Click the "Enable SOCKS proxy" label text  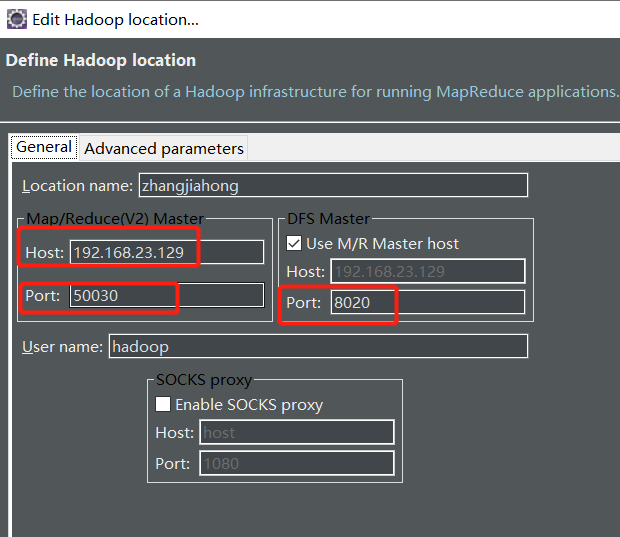pos(249,405)
